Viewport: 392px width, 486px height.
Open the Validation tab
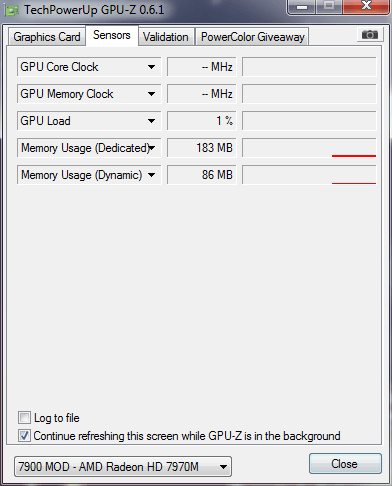pyautogui.click(x=166, y=37)
